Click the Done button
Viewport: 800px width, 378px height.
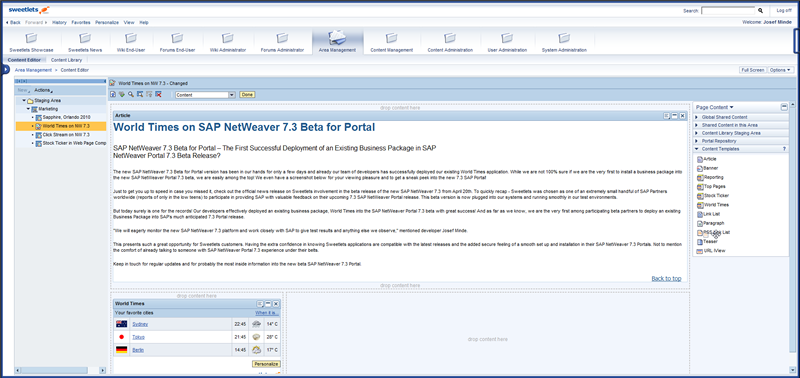click(247, 94)
